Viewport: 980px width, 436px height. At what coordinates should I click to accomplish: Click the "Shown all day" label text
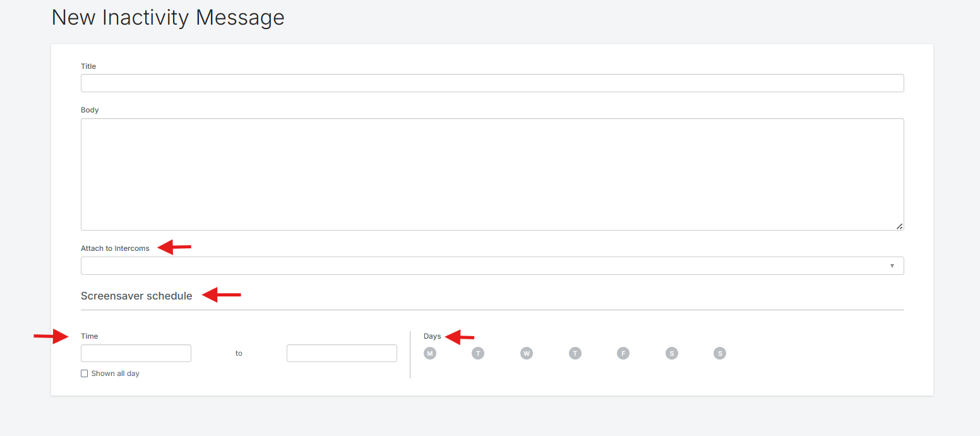click(x=115, y=373)
